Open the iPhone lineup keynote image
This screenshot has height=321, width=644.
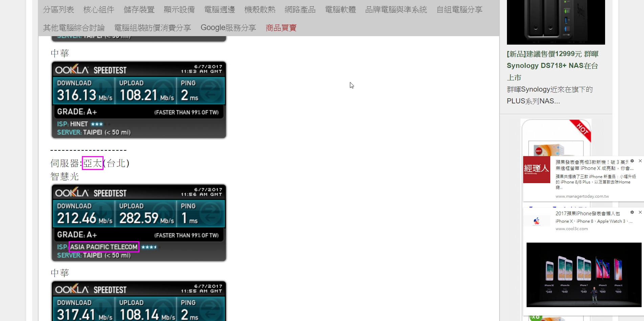(x=584, y=275)
